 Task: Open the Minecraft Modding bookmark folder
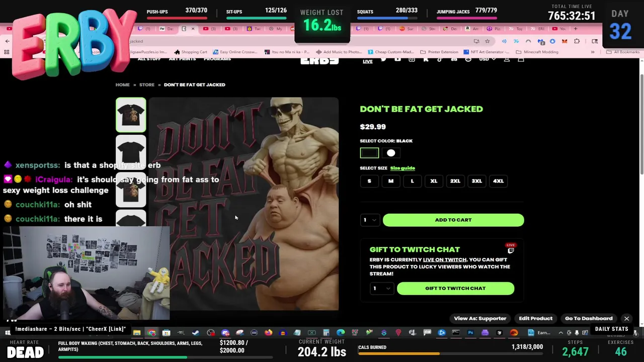pyautogui.click(x=537, y=52)
